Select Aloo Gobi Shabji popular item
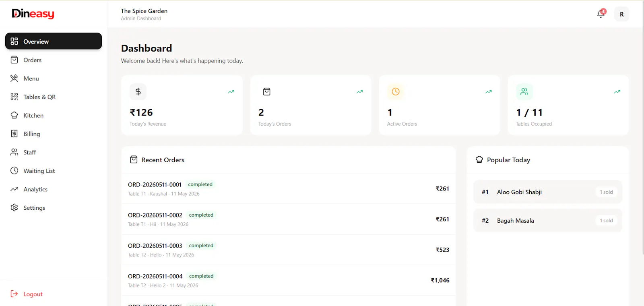 548,192
